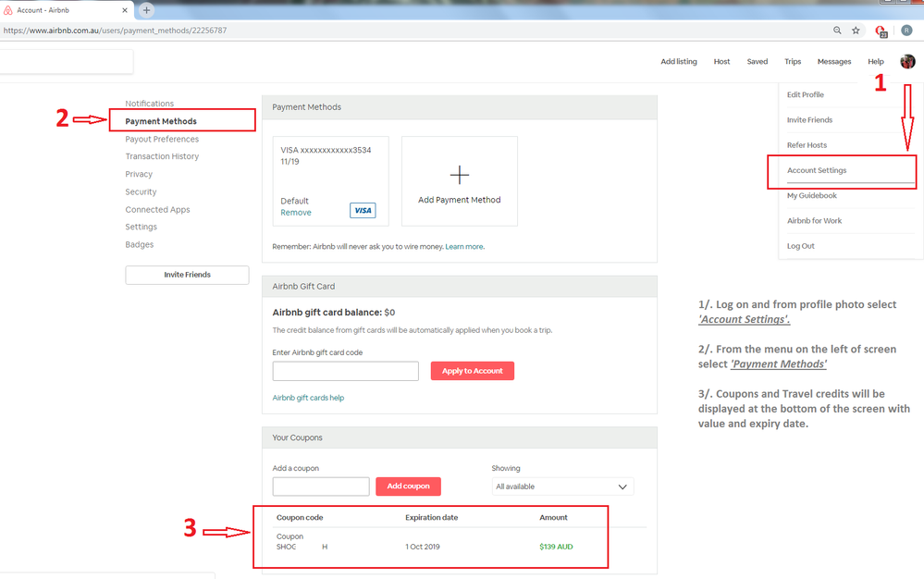Click the VISA card logo

tap(363, 211)
